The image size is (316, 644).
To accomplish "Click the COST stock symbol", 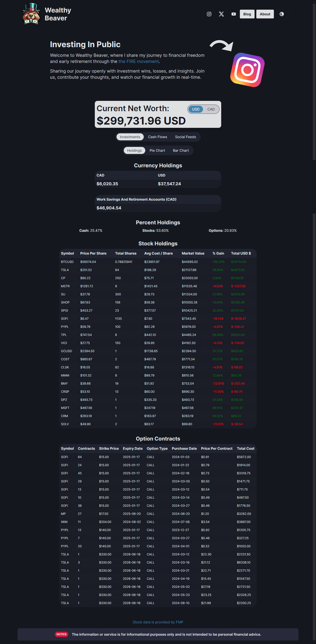I will [x=65, y=359].
